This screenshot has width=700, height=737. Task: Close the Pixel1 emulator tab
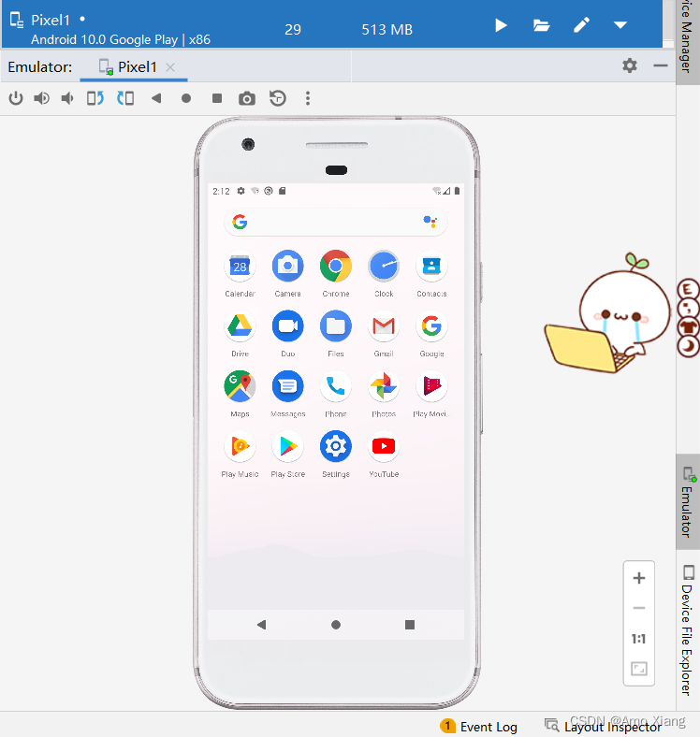coord(170,67)
